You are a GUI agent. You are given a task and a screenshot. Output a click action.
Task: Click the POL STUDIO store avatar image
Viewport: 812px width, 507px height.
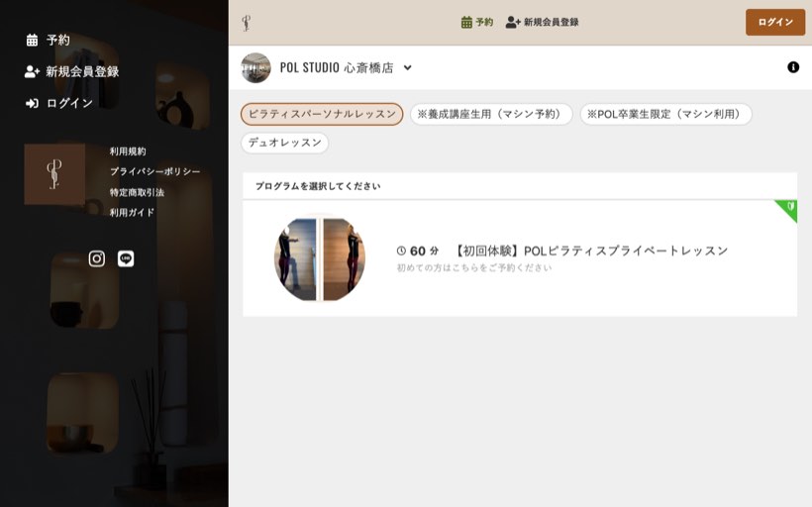(x=255, y=68)
